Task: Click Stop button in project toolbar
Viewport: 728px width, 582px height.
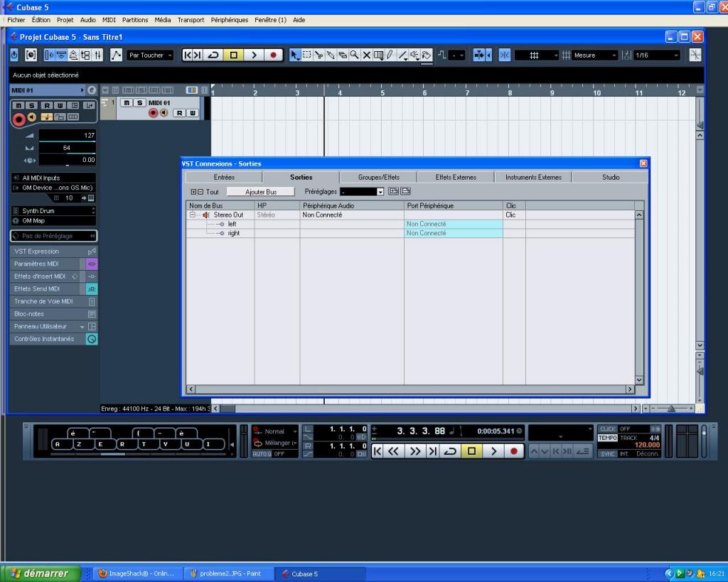Action: coord(233,55)
